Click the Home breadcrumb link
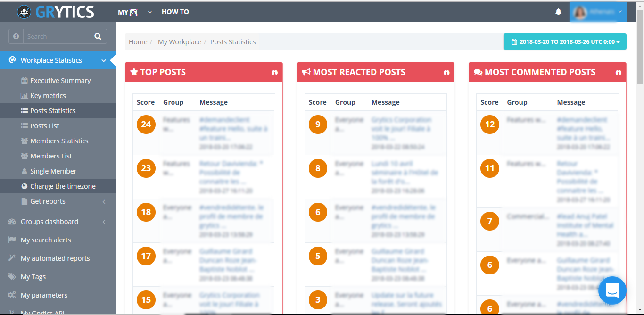 click(x=138, y=42)
